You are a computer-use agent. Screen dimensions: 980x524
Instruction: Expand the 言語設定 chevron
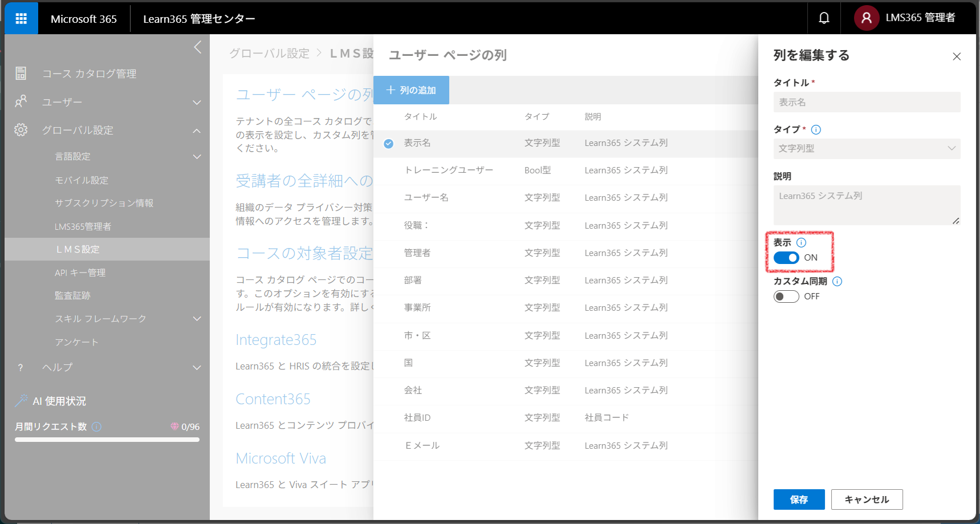click(x=197, y=157)
